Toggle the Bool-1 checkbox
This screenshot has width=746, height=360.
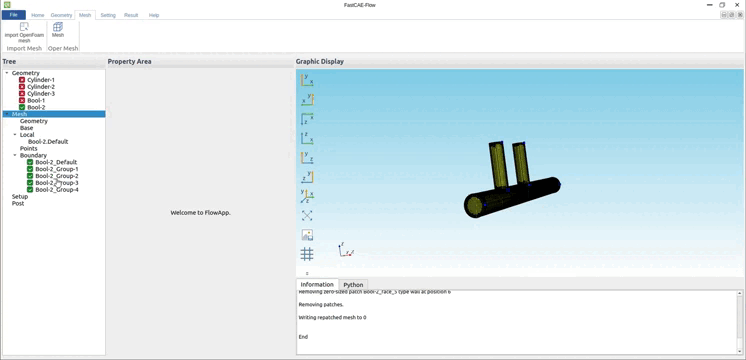pos(22,100)
